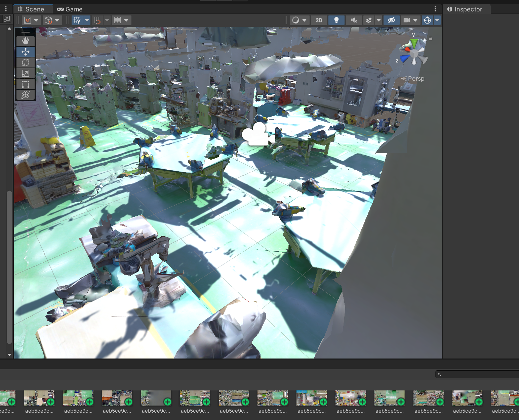519x420 pixels.
Task: Toggle scene lighting on or off
Action: click(336, 20)
